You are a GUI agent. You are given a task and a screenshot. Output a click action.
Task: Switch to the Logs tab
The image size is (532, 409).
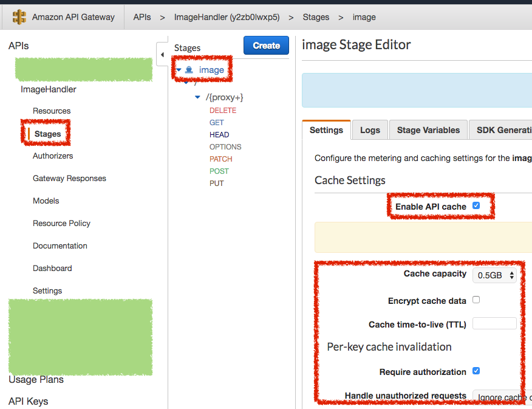[370, 130]
